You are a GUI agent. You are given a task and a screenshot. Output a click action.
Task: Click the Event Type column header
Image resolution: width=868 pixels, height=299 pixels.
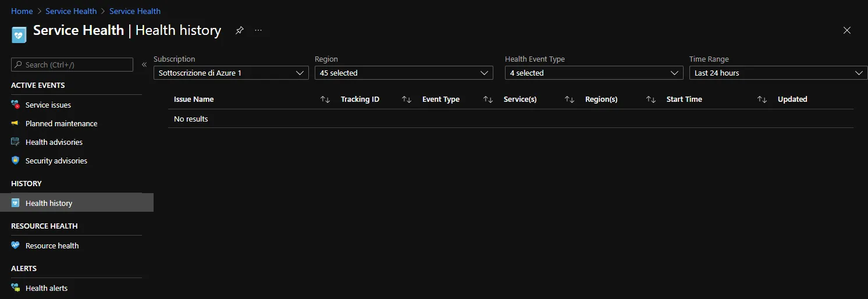[x=441, y=99]
